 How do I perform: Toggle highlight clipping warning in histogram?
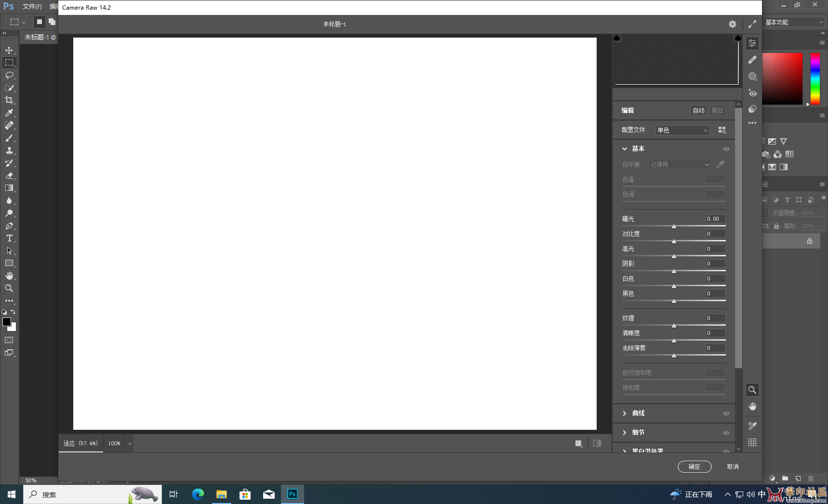click(x=738, y=38)
